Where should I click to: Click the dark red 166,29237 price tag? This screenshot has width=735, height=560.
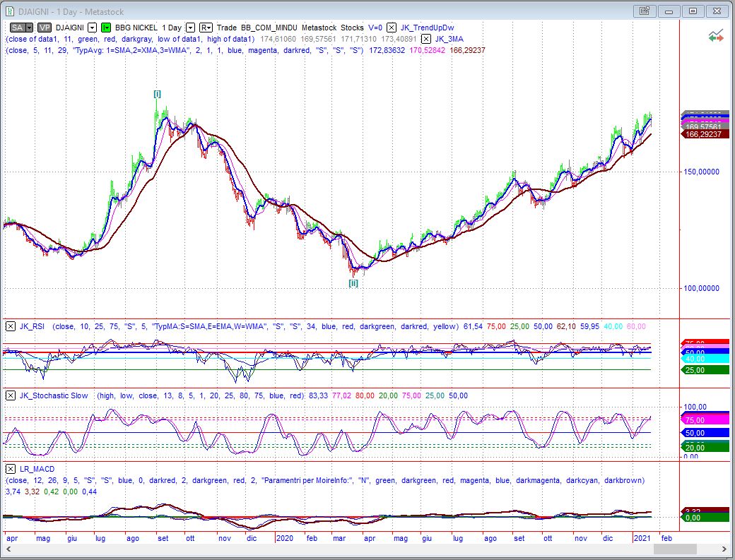click(704, 134)
